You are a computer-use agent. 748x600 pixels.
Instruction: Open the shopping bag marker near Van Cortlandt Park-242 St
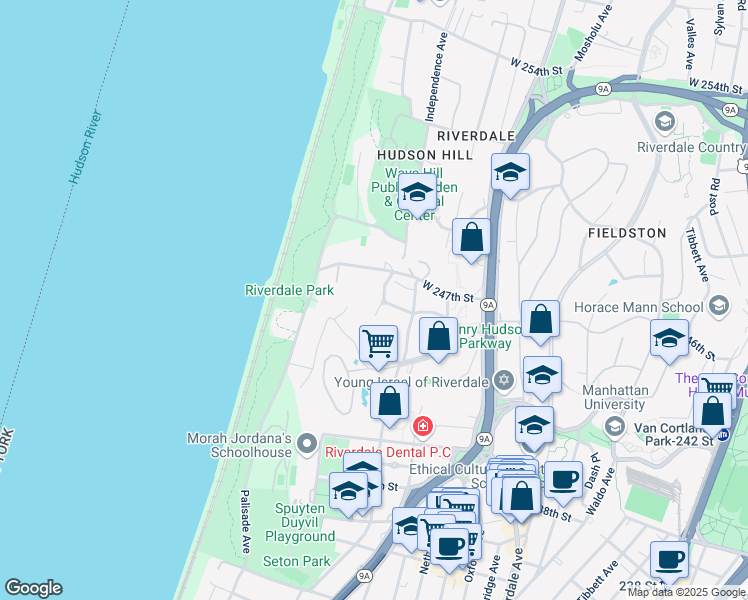tap(712, 414)
